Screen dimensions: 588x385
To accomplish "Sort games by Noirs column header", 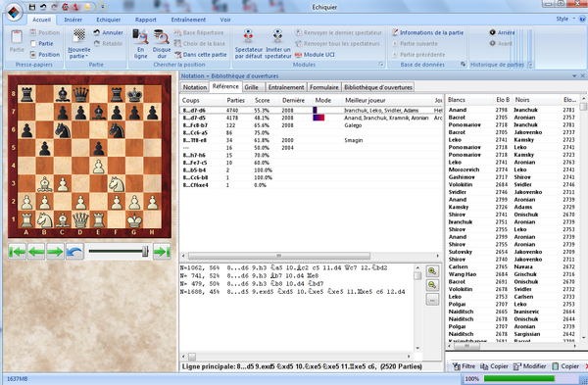I will click(522, 100).
